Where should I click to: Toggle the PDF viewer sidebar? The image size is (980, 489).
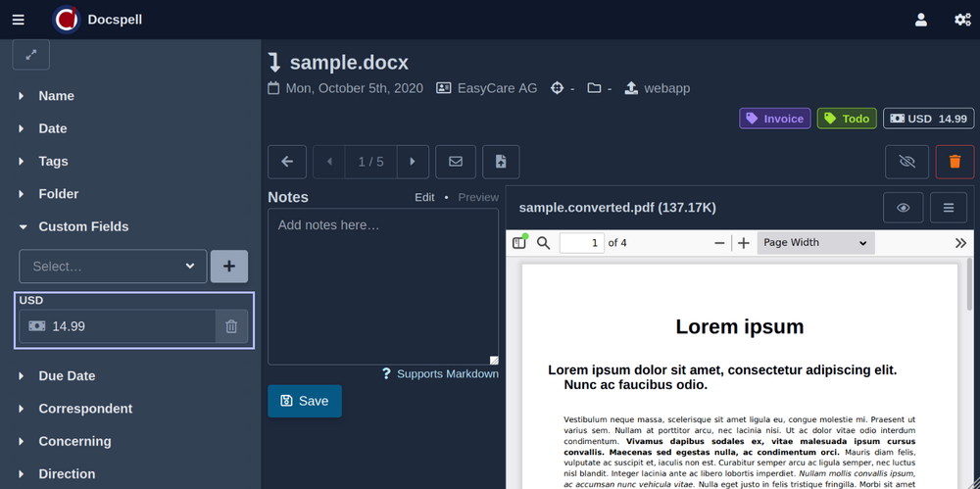click(x=519, y=243)
